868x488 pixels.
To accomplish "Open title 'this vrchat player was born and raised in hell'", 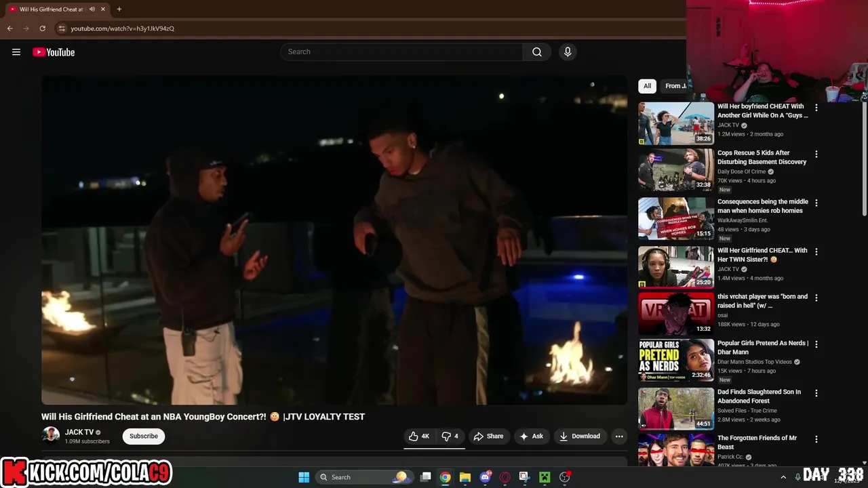I will coord(763,301).
